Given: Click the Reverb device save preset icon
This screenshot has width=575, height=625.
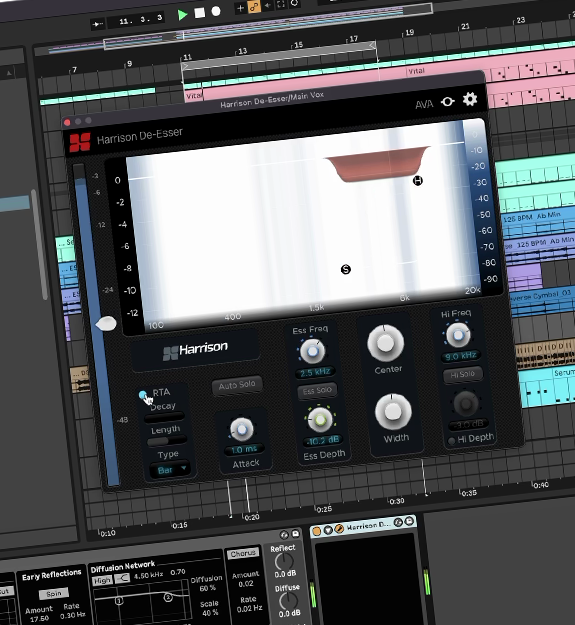Looking at the screenshot, I should 295,533.
